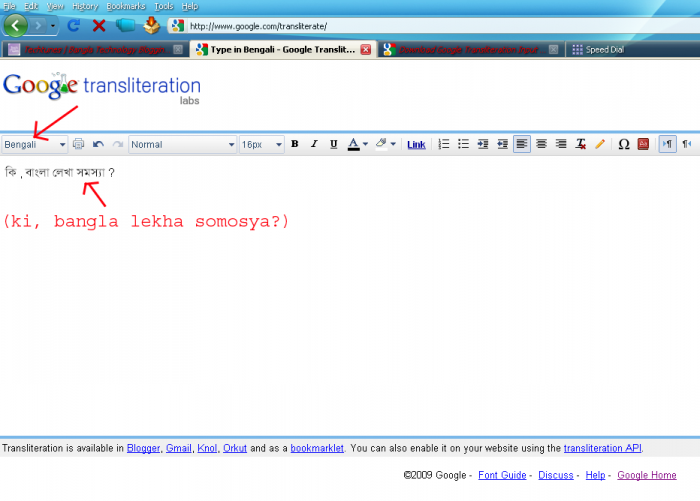Viewport: 700px width, 501px height.
Task: Insert a numbered list
Action: pyautogui.click(x=444, y=144)
